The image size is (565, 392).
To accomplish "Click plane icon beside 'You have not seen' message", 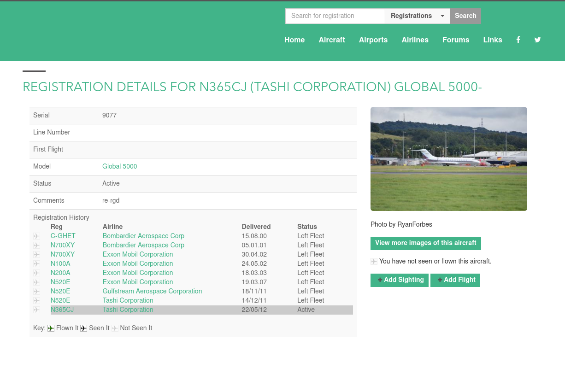I will tap(374, 262).
